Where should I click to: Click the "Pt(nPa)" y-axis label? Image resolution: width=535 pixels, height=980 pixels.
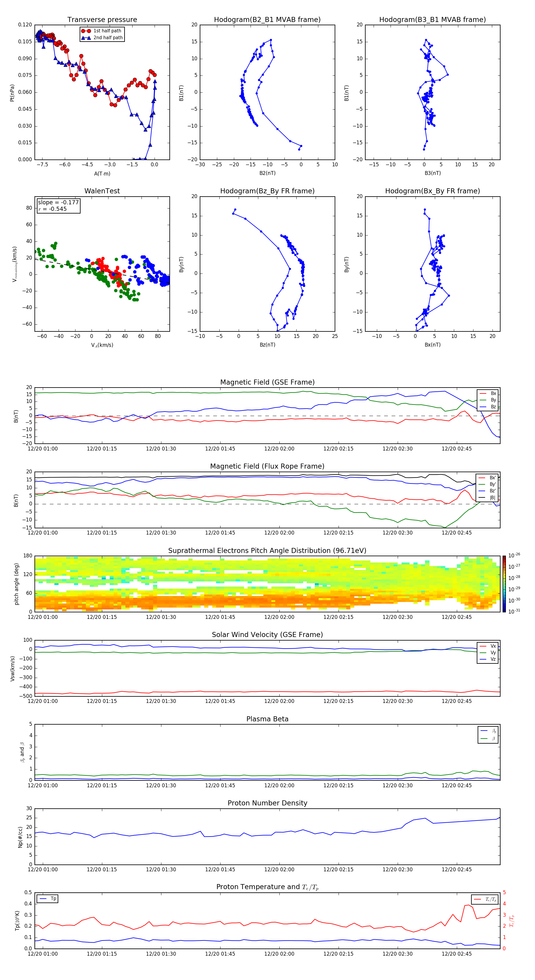[x=12, y=92]
